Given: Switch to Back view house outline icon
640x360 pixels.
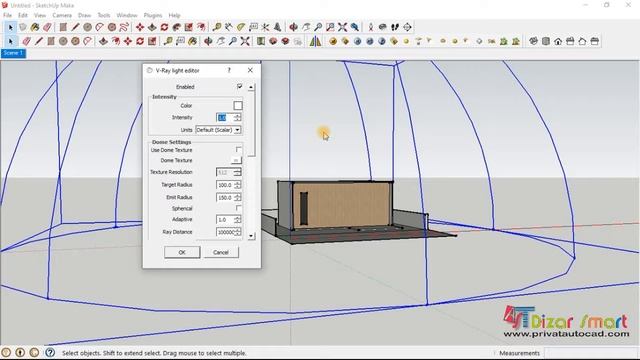Looking at the screenshot, I should click(582, 41).
